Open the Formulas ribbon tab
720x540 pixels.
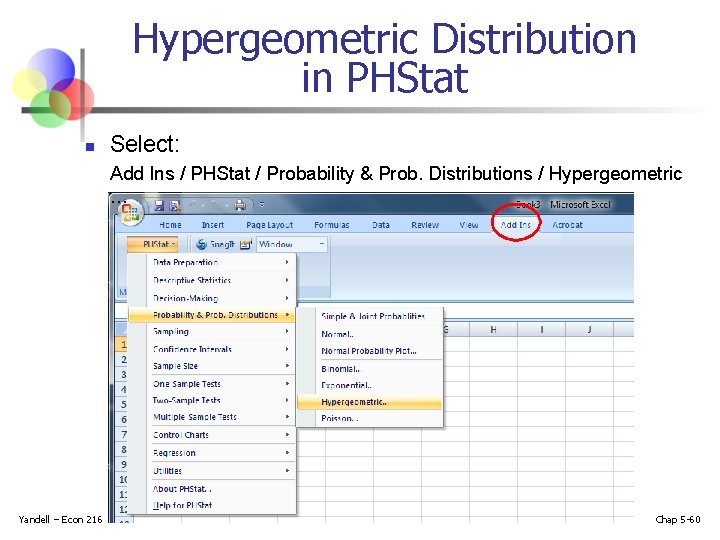(x=332, y=225)
